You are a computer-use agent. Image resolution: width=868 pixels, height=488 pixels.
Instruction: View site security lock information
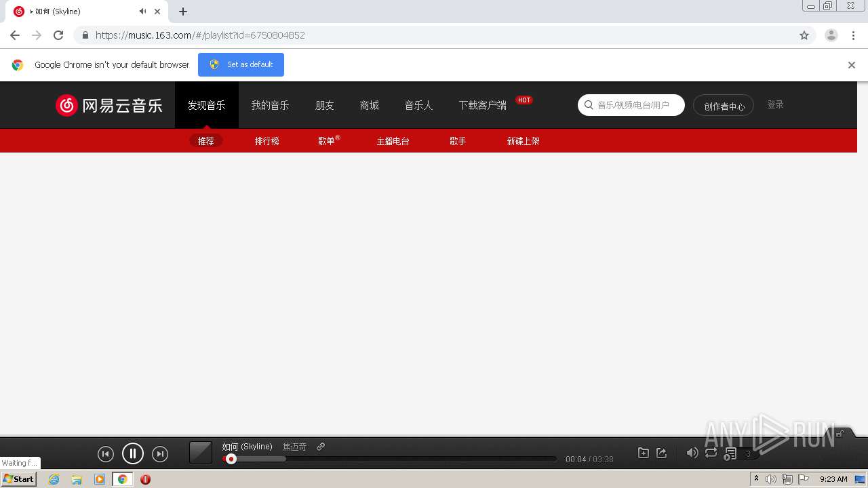(x=85, y=35)
